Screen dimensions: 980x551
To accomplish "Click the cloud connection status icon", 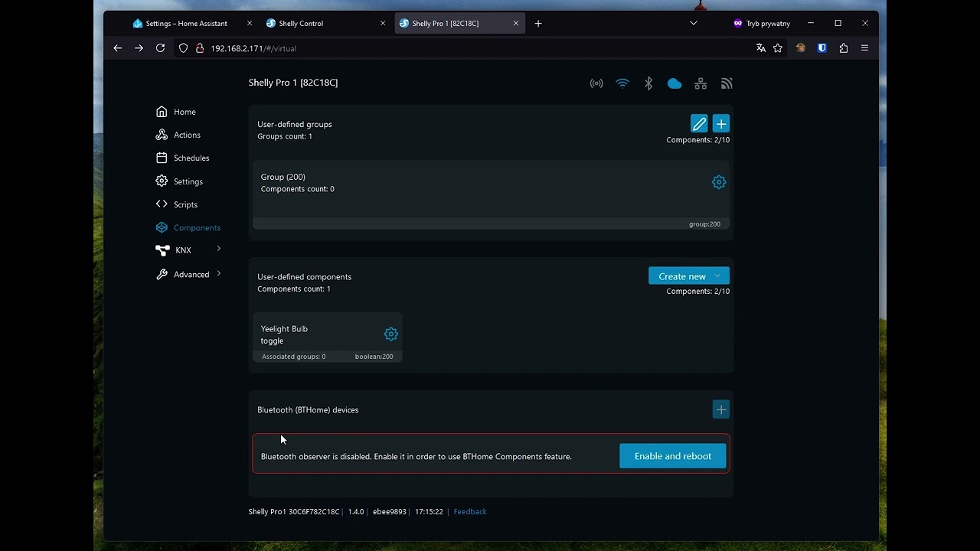I will pos(675,83).
